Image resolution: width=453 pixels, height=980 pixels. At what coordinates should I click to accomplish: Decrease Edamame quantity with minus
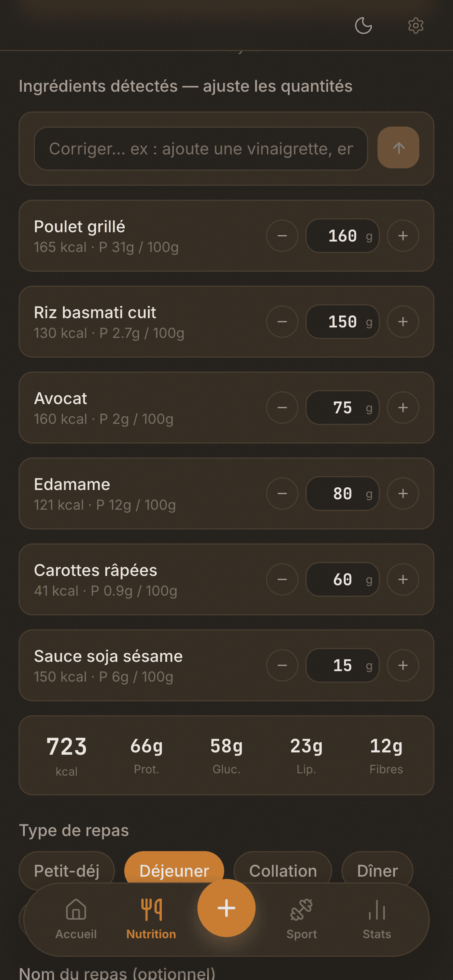(282, 493)
